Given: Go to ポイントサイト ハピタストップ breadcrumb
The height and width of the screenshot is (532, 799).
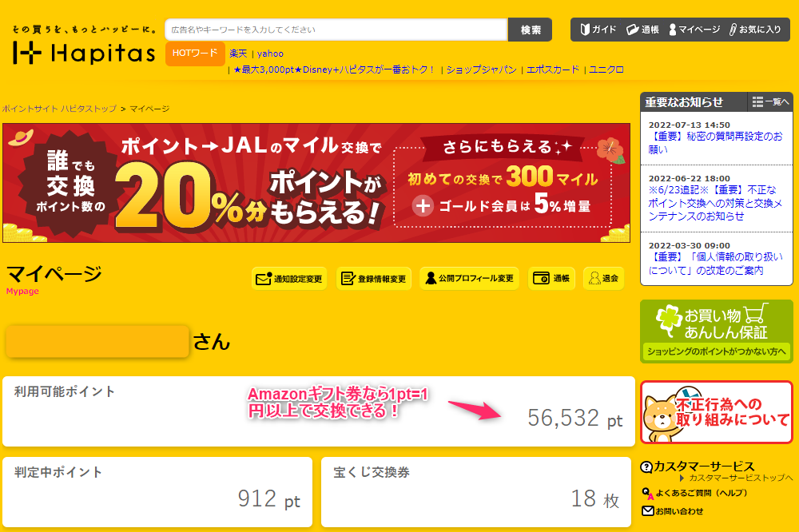Looking at the screenshot, I should (x=59, y=109).
